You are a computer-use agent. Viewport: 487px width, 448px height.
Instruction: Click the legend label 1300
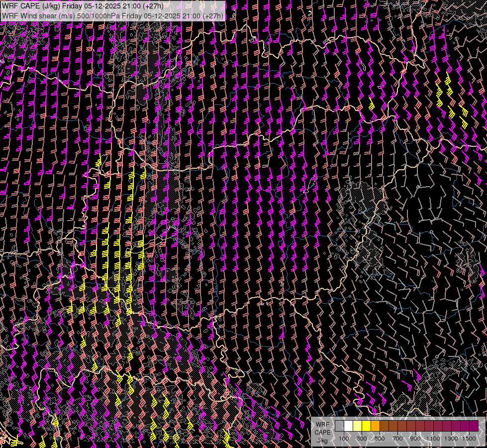point(451,439)
